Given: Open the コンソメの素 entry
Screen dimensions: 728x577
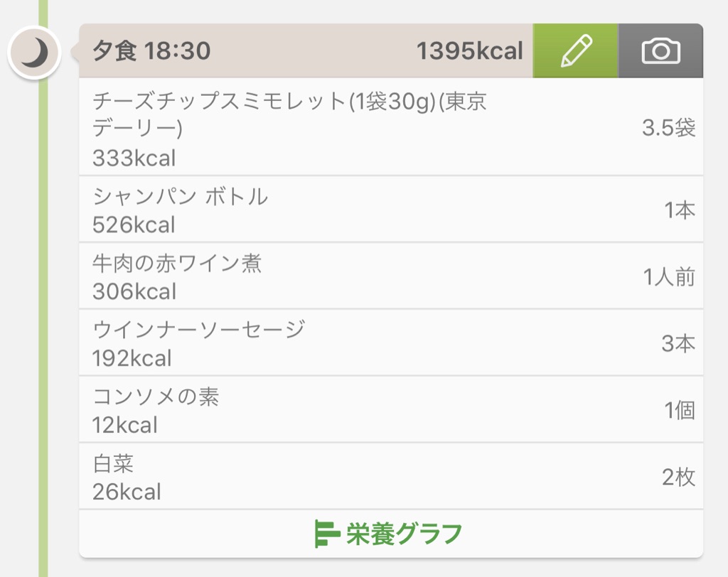Looking at the screenshot, I should click(391, 410).
